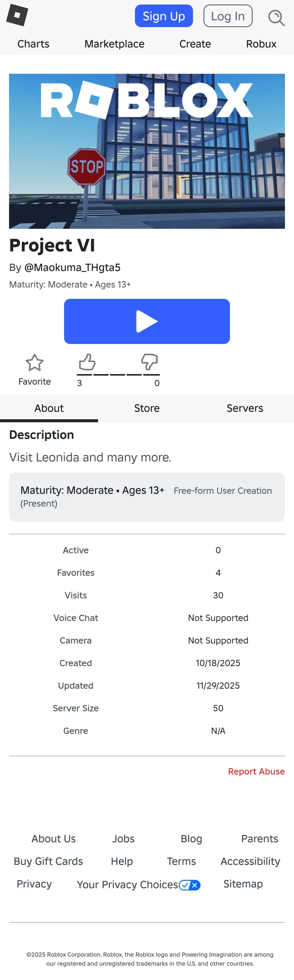Open the Create navigation link

[x=195, y=44]
